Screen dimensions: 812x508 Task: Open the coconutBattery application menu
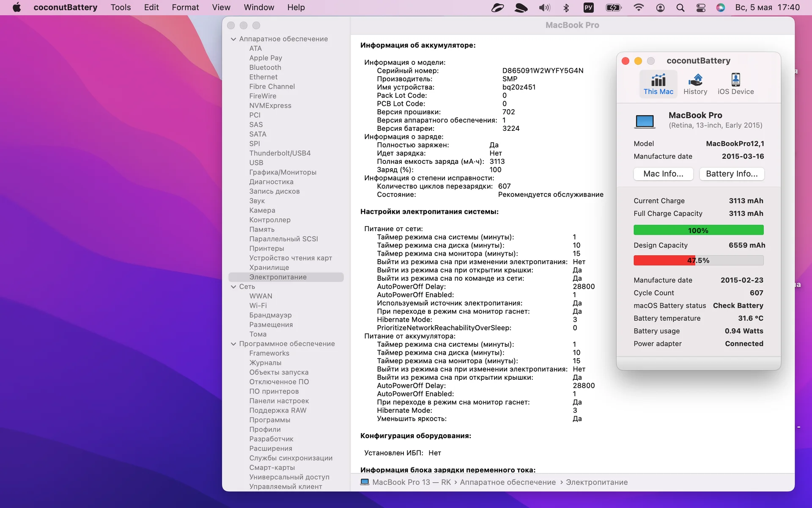coord(65,7)
